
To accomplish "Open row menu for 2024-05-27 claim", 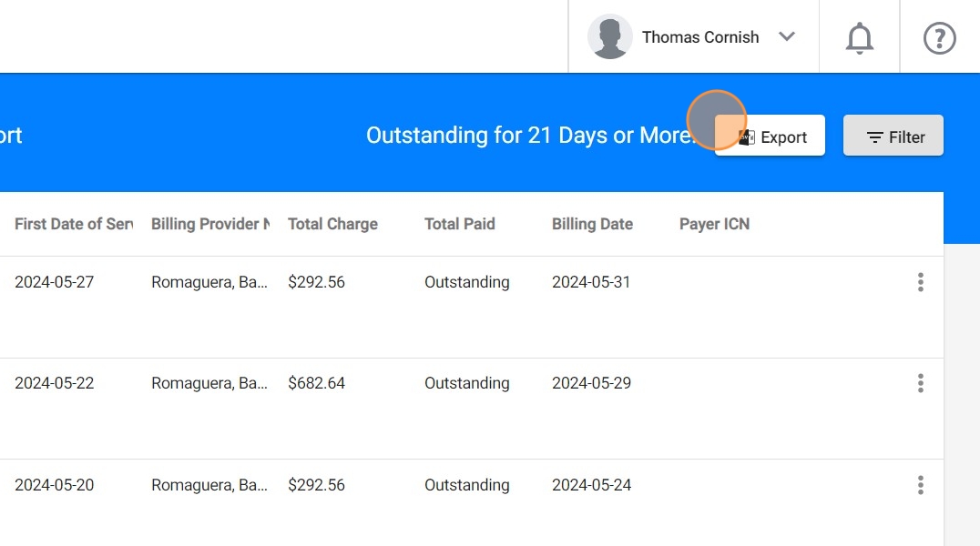I will (x=920, y=282).
